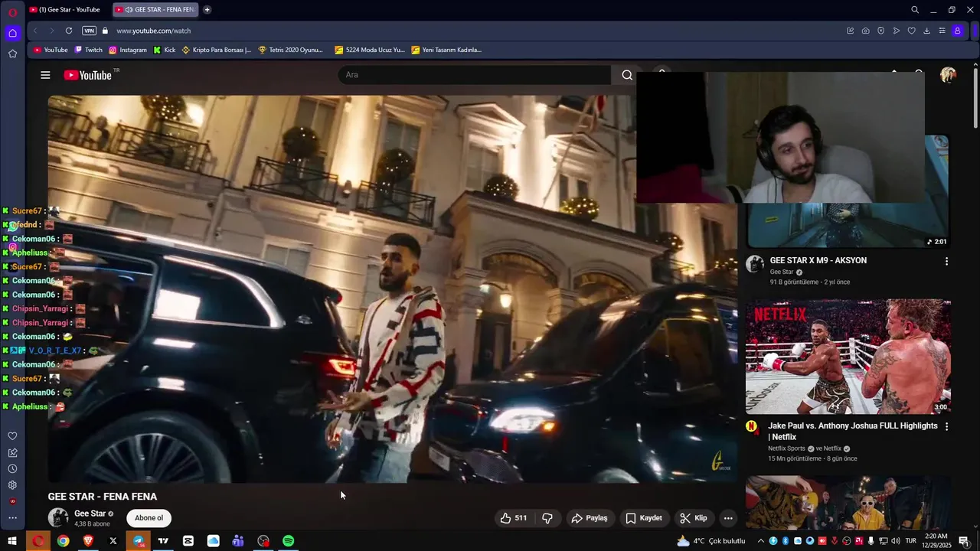Open the volume speaker tray icon

895,541
